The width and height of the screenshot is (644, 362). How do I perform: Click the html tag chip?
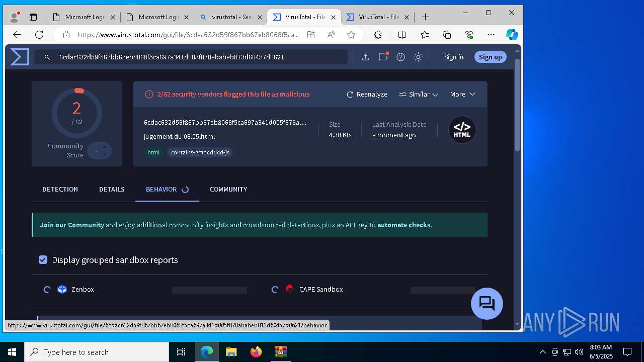(153, 152)
